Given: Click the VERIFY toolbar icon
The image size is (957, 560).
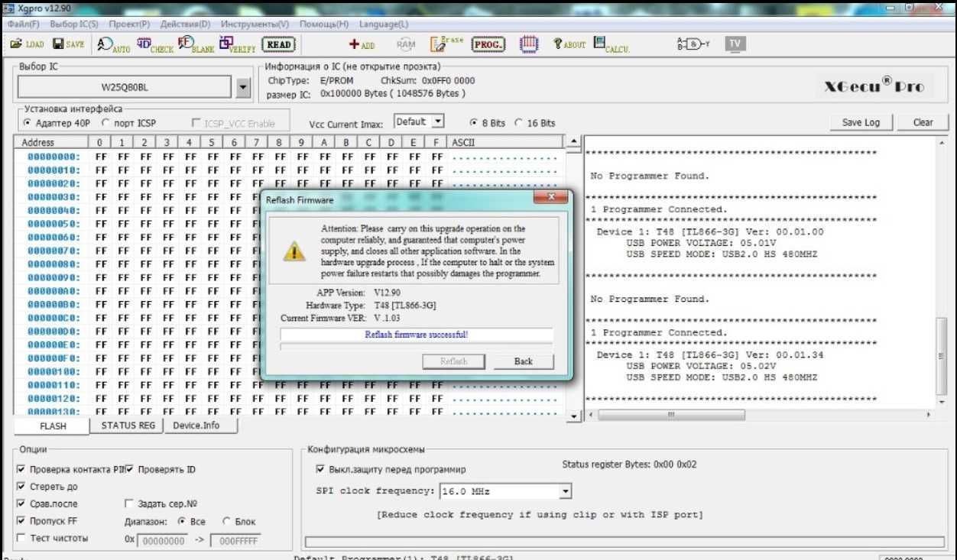Looking at the screenshot, I should (x=237, y=45).
